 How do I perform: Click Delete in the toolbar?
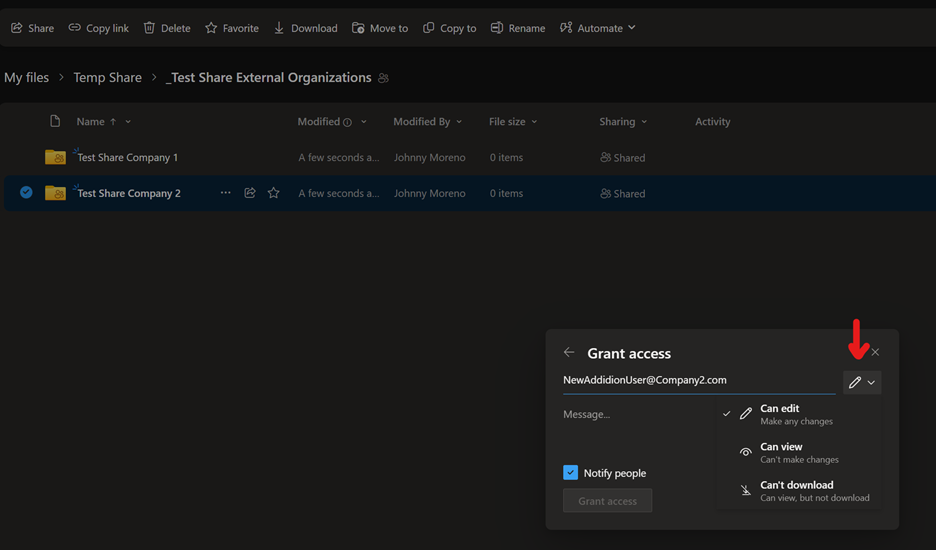(167, 28)
